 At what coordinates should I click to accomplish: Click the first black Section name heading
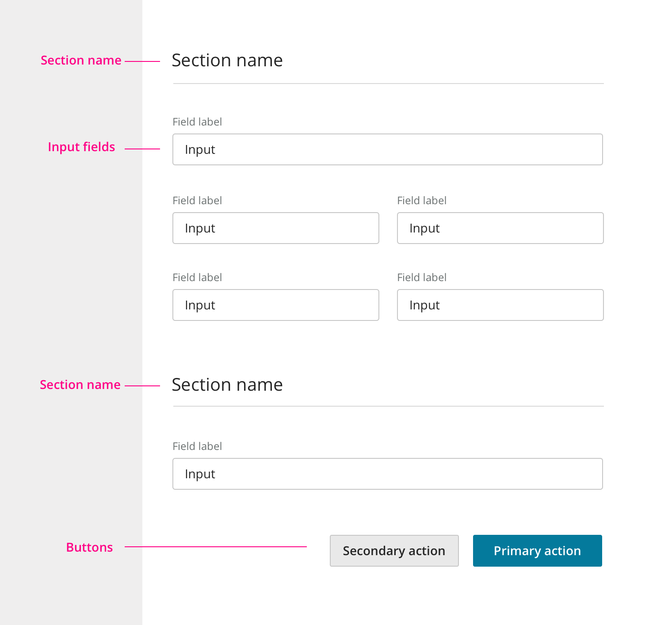[x=227, y=60]
